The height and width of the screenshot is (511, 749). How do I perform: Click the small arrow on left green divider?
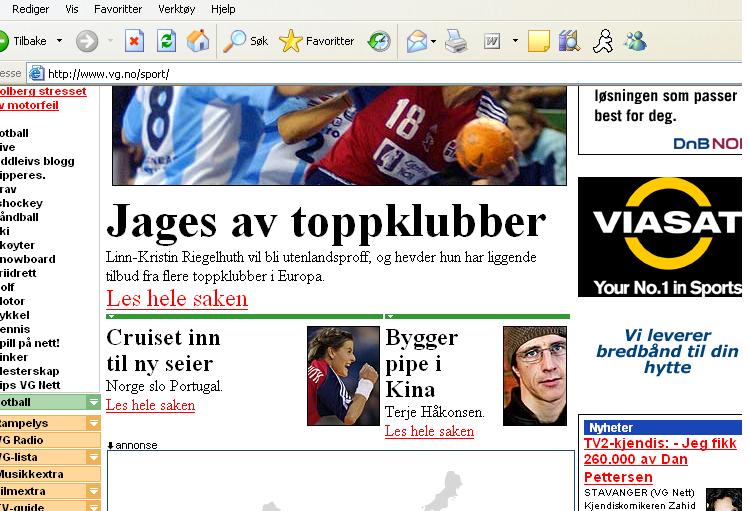pyautogui.click(x=111, y=316)
